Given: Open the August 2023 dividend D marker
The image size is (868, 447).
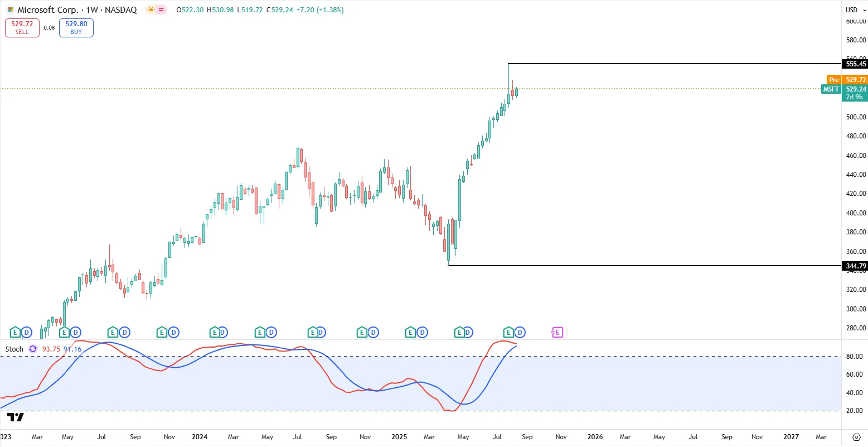Looking at the screenshot, I should (124, 333).
